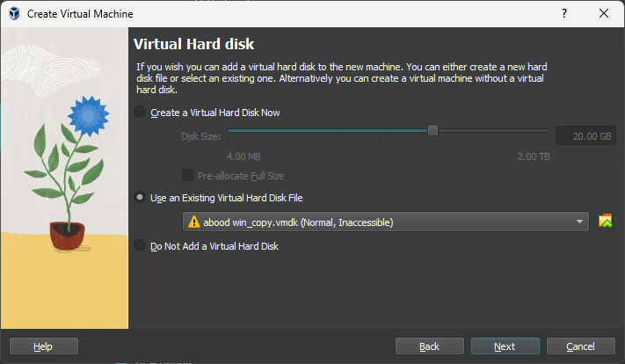This screenshot has height=364, width=625.
Task: Click the folder icon to choose a disk file
Action: point(605,222)
